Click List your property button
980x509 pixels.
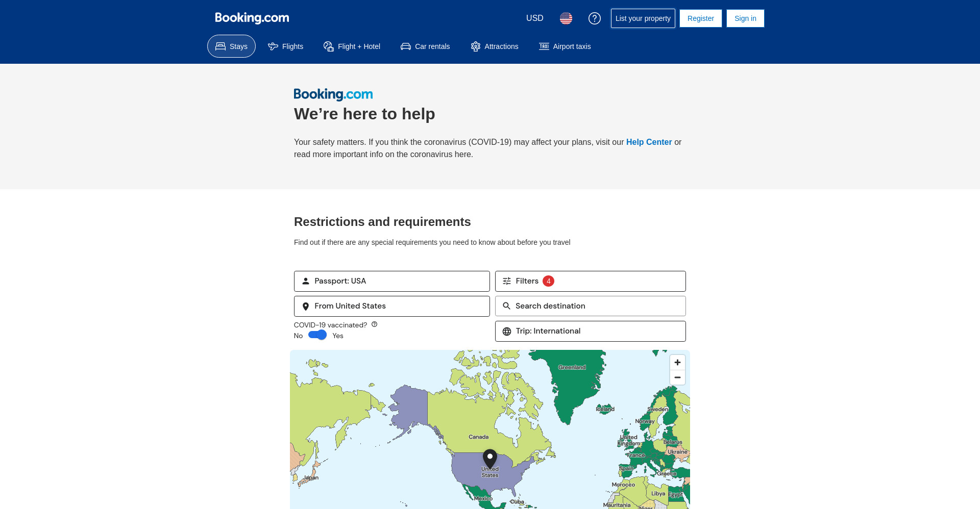(643, 18)
